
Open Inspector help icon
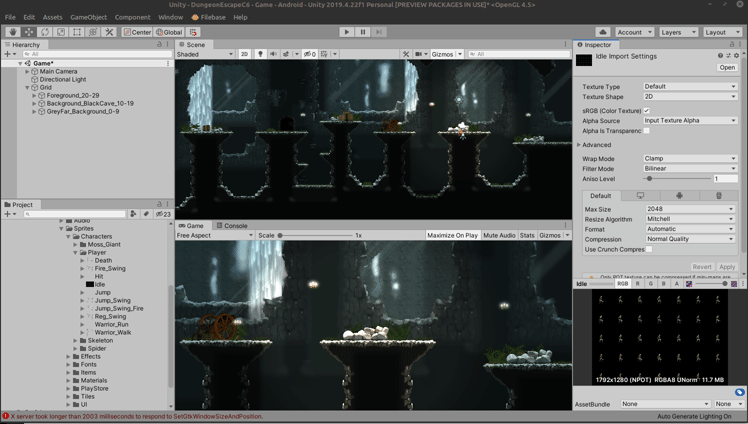pyautogui.click(x=720, y=56)
